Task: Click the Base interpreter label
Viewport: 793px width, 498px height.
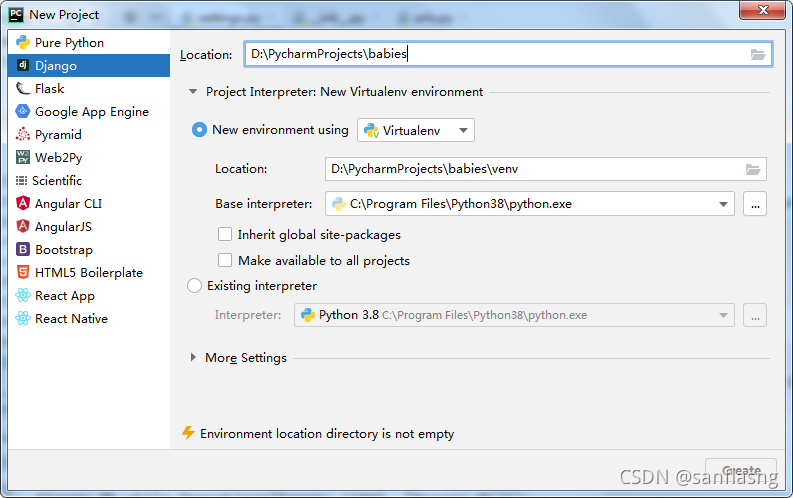Action: click(263, 204)
